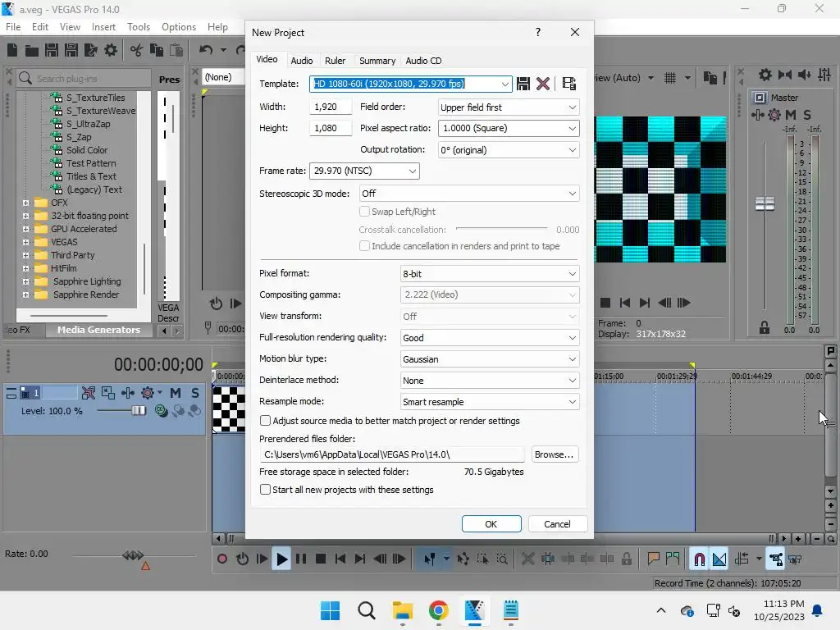
Task: Match media video settings icon
Action: coord(569,84)
